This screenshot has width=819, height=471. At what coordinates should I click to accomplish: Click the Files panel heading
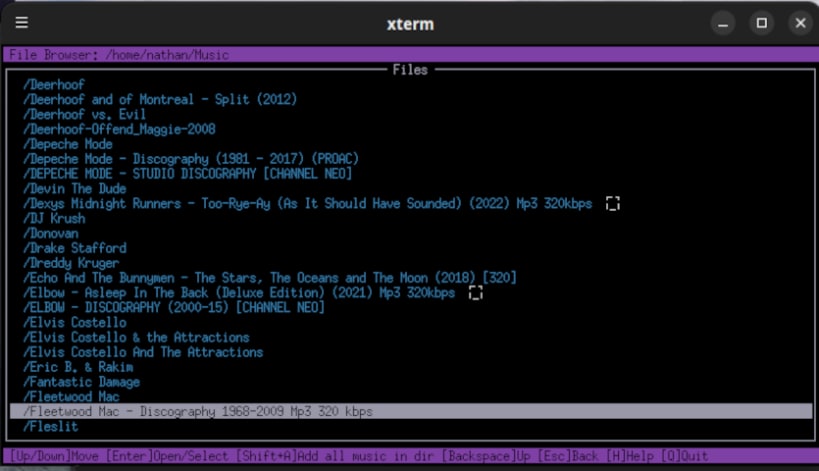[x=410, y=69]
